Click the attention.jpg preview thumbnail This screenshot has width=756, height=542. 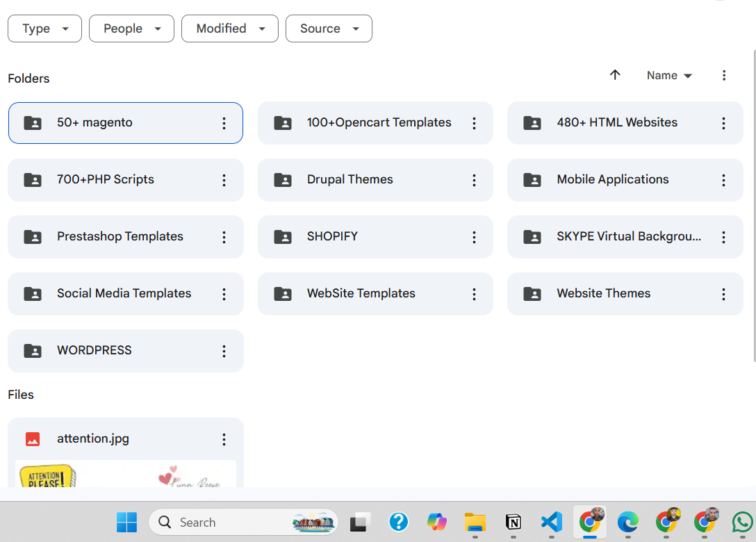(126, 473)
